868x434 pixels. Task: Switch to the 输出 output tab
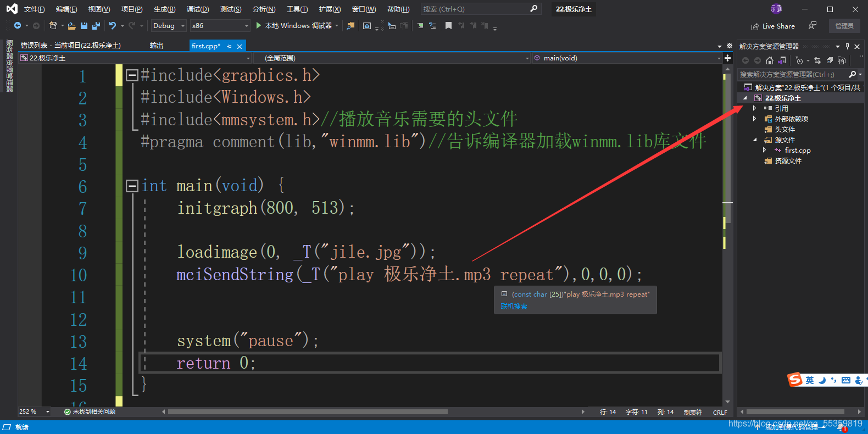[156, 46]
